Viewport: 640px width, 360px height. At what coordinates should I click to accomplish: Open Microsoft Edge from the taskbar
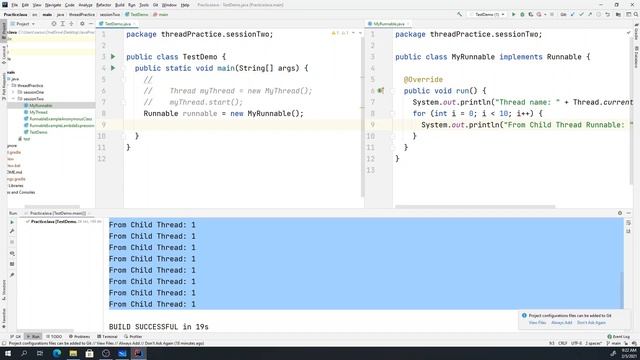(x=57, y=353)
